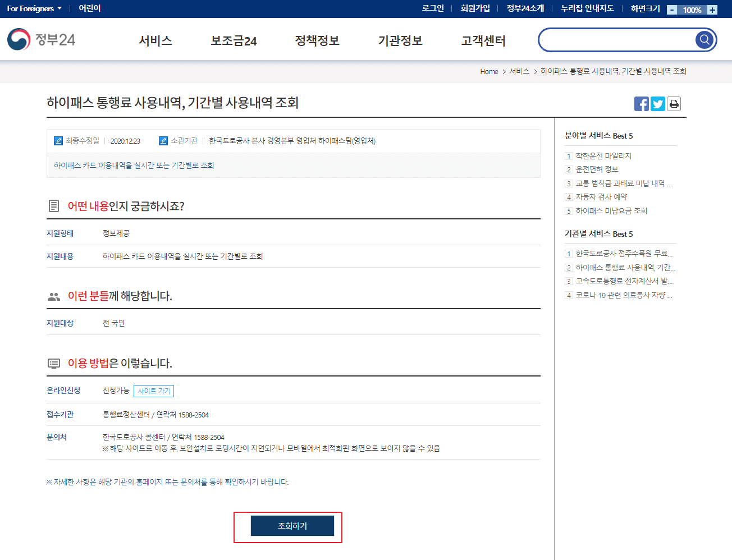This screenshot has width=732, height=560.
Task: Open 자동차 검사 예약 link
Action: coord(601,197)
